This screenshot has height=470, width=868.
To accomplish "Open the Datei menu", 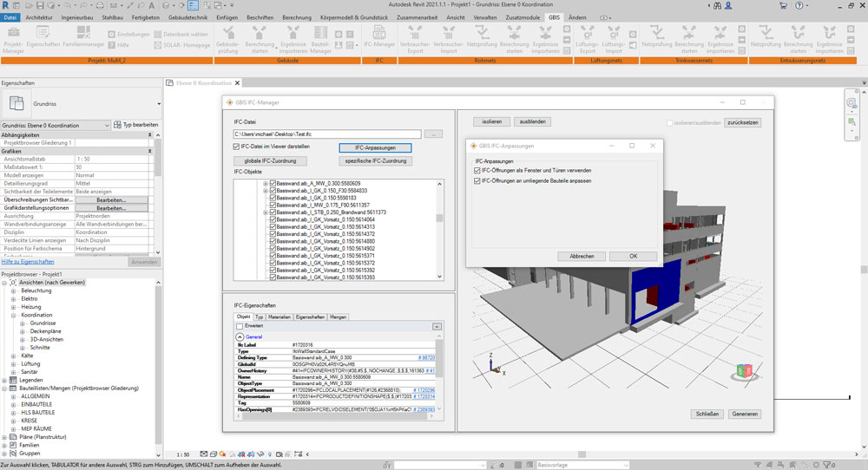I will tap(10, 17).
